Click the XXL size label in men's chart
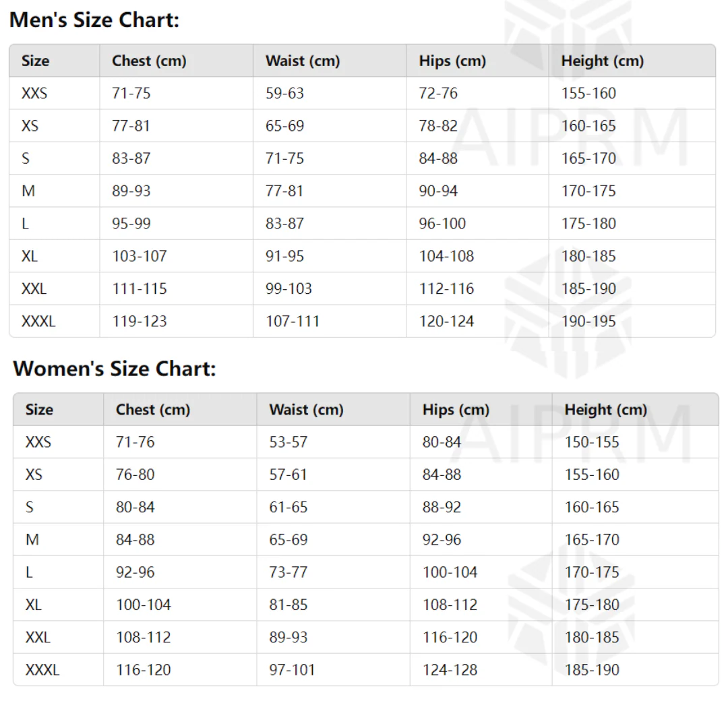 tap(34, 289)
